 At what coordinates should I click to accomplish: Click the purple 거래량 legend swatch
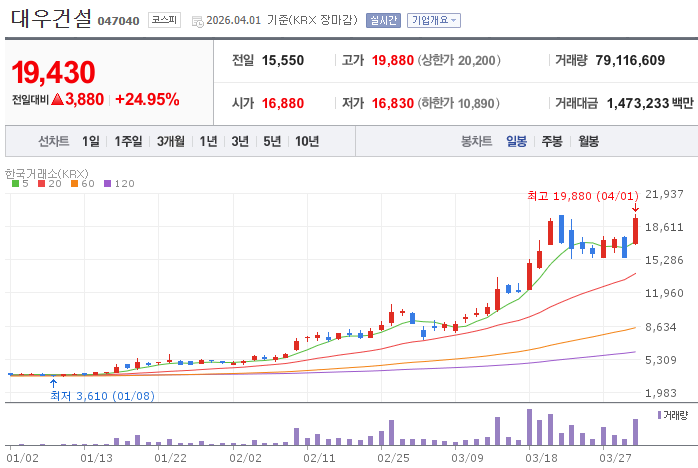click(659, 415)
